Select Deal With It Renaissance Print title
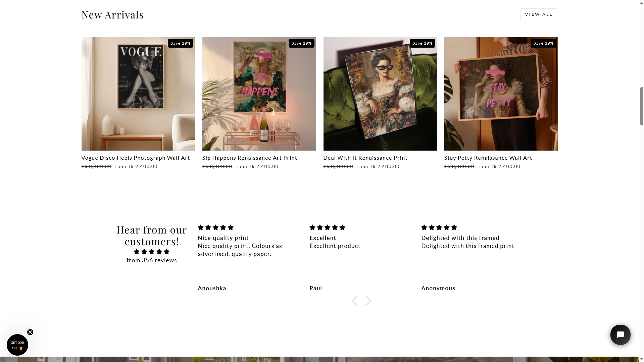Screen dimensions: 644x362 (x=365, y=158)
